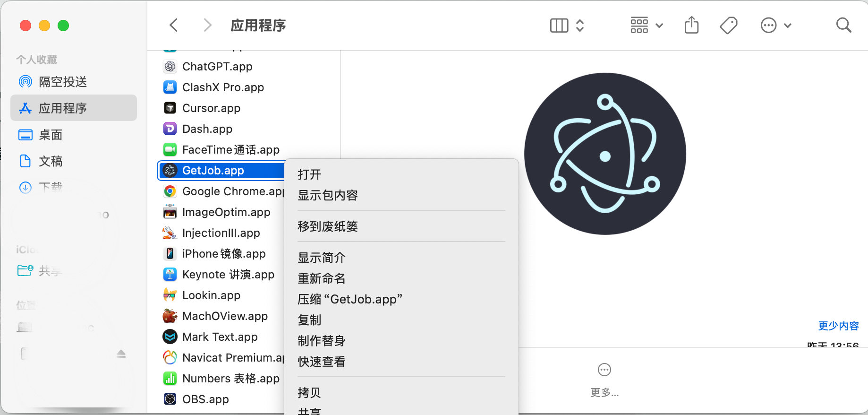Click the InjectionIII.app icon
Viewport: 868px width, 415px height.
(x=170, y=233)
